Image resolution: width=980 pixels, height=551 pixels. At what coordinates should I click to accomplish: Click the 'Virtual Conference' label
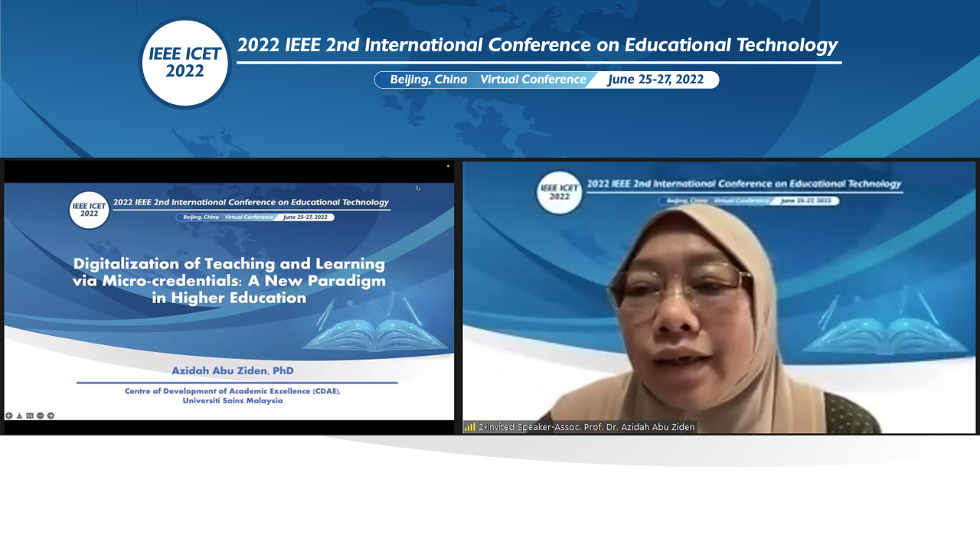point(533,79)
